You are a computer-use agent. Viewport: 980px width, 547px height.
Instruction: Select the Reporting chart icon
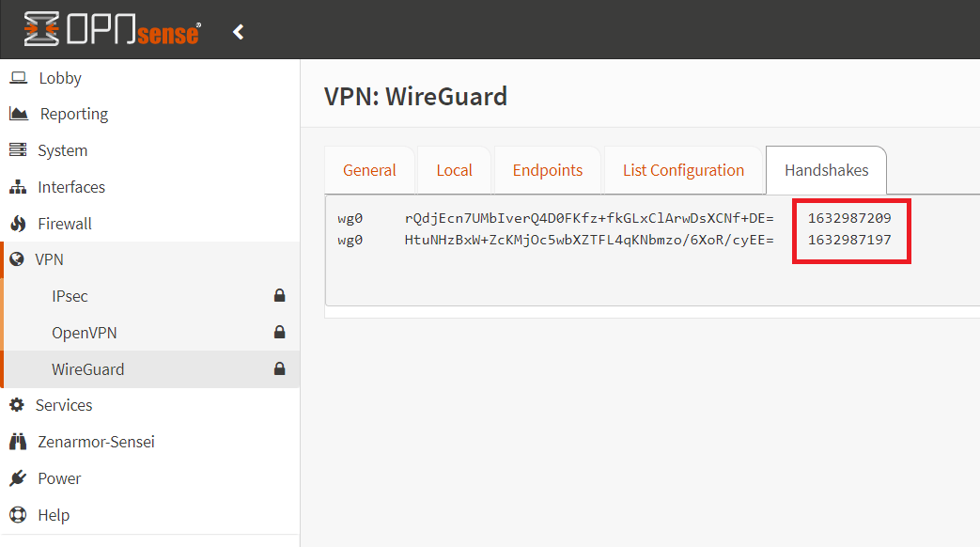click(x=21, y=114)
